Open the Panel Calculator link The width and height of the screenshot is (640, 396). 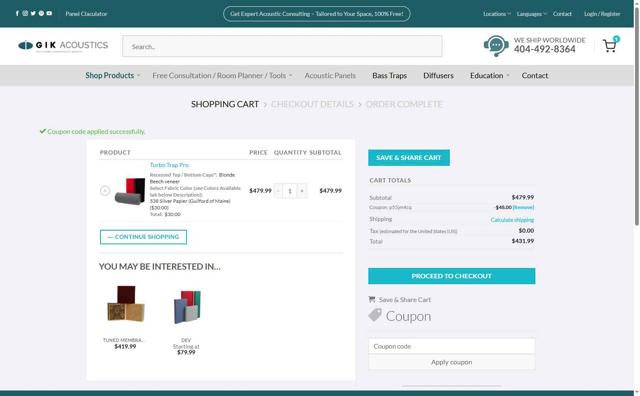point(86,14)
